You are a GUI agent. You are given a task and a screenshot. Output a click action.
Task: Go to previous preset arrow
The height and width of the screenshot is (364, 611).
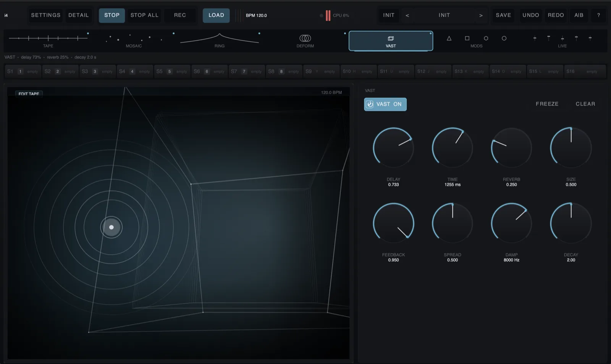(x=407, y=15)
